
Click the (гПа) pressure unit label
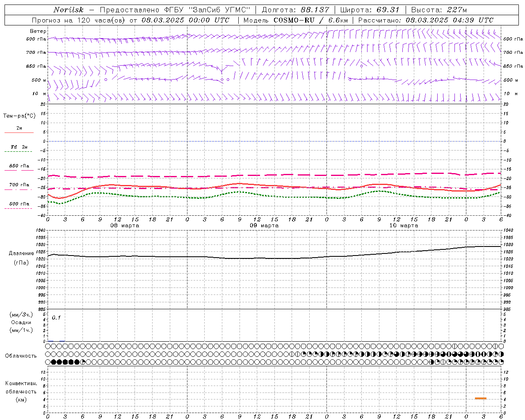(x=21, y=262)
